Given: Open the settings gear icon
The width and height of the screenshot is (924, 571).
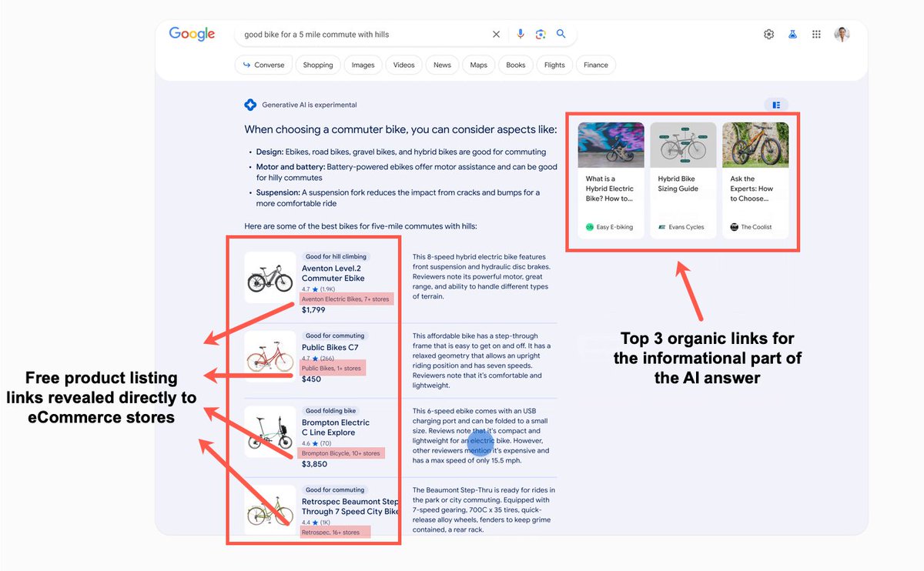Looking at the screenshot, I should coord(768,34).
